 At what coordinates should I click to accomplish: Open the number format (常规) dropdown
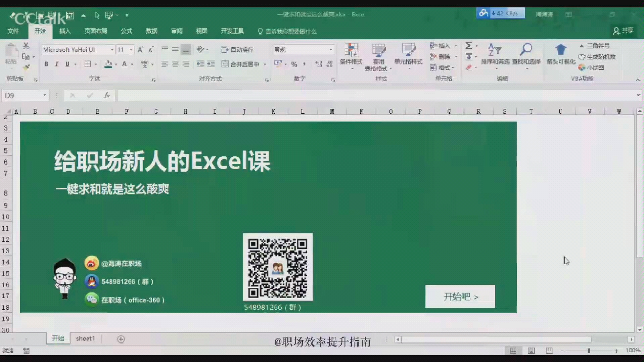click(x=331, y=50)
